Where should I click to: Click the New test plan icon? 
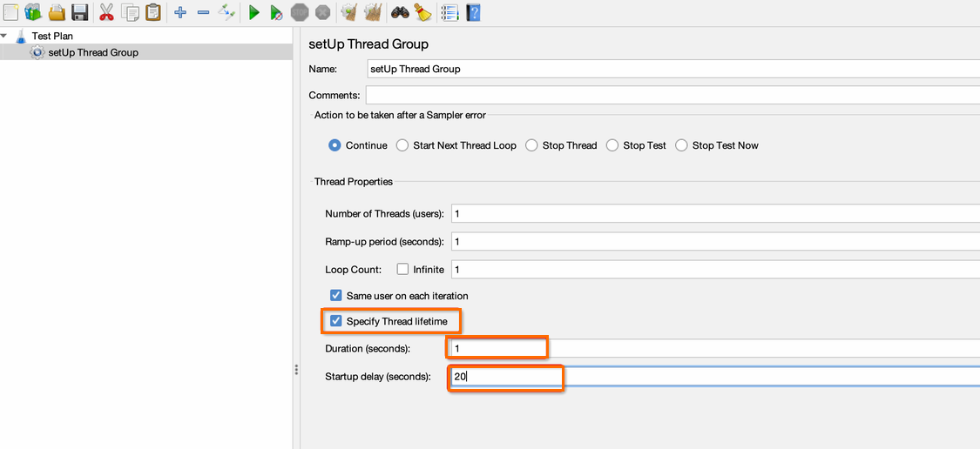(10, 11)
